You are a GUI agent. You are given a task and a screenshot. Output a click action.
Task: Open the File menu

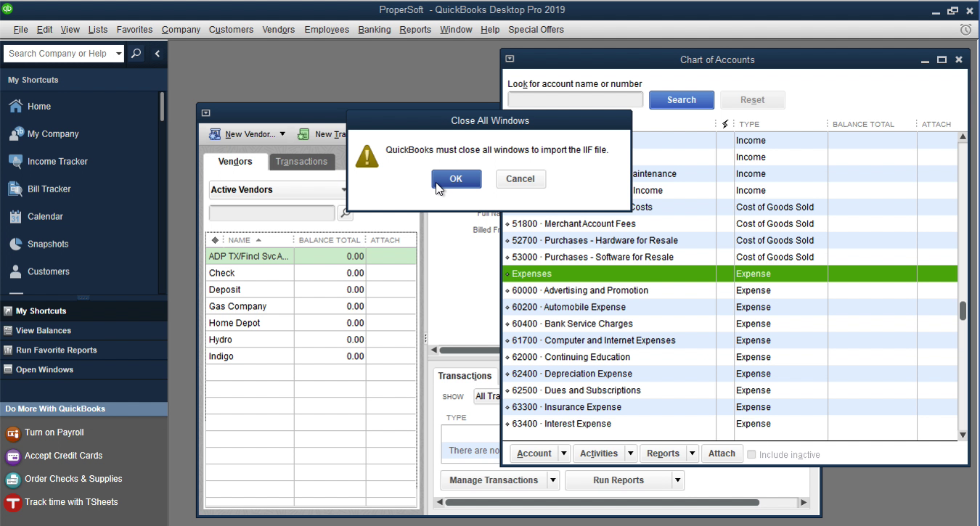[x=20, y=30]
